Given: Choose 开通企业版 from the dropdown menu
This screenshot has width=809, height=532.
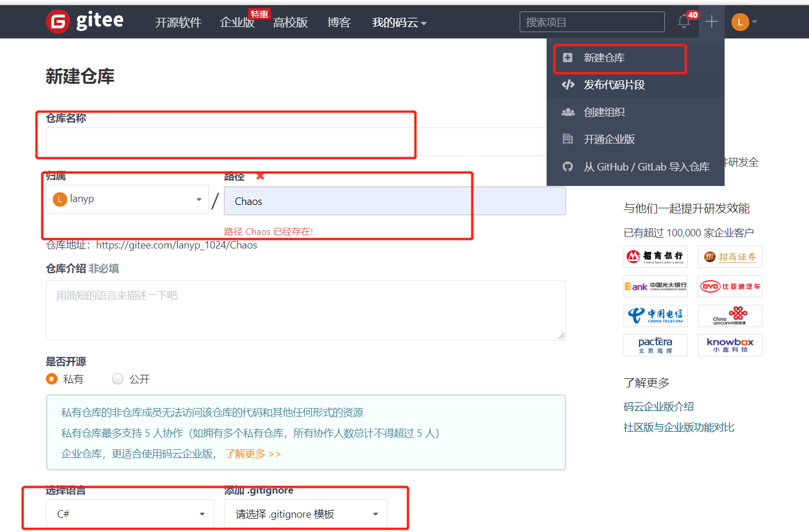Looking at the screenshot, I should [x=636, y=139].
